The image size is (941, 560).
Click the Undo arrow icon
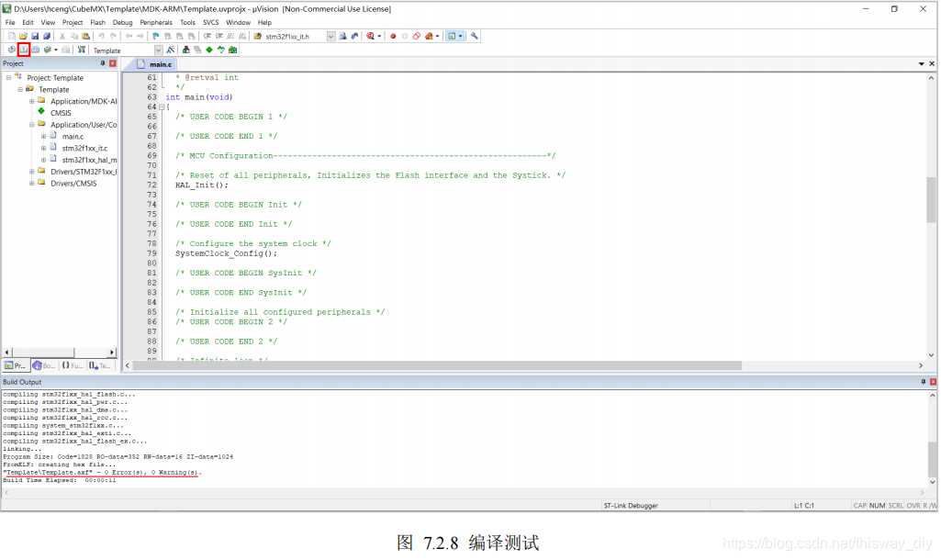[x=101, y=36]
